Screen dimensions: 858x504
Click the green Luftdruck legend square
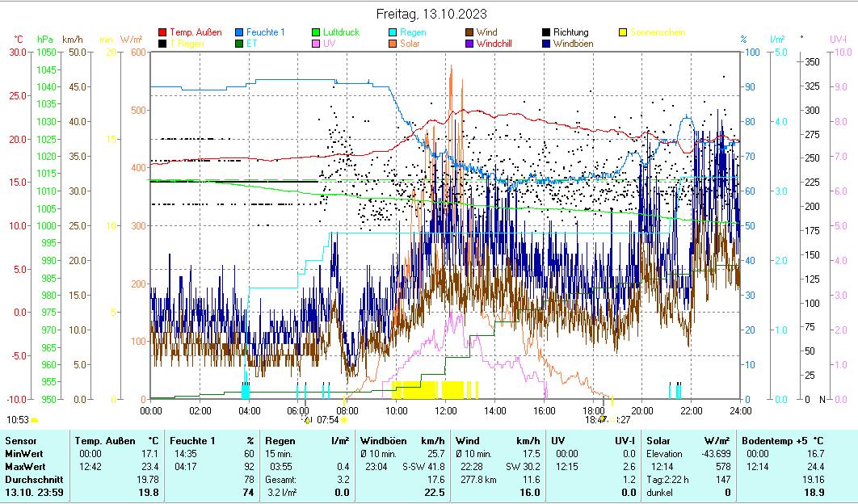click(317, 33)
